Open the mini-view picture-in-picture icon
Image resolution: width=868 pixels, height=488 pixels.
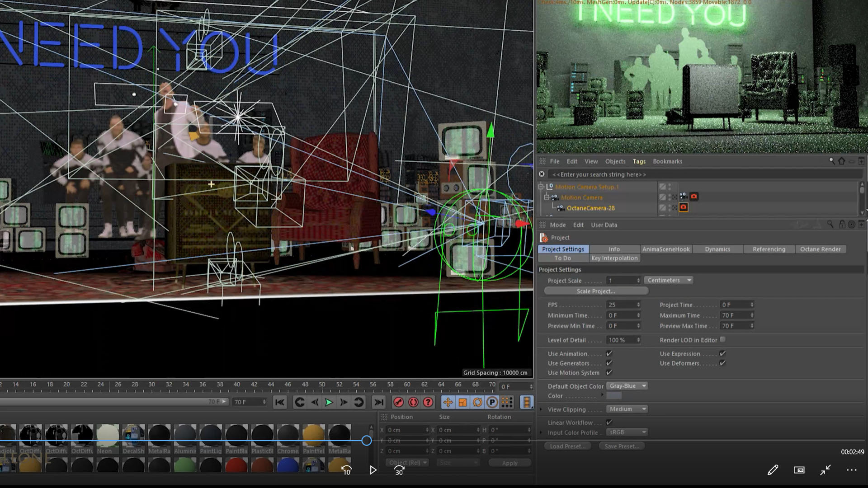(x=799, y=470)
